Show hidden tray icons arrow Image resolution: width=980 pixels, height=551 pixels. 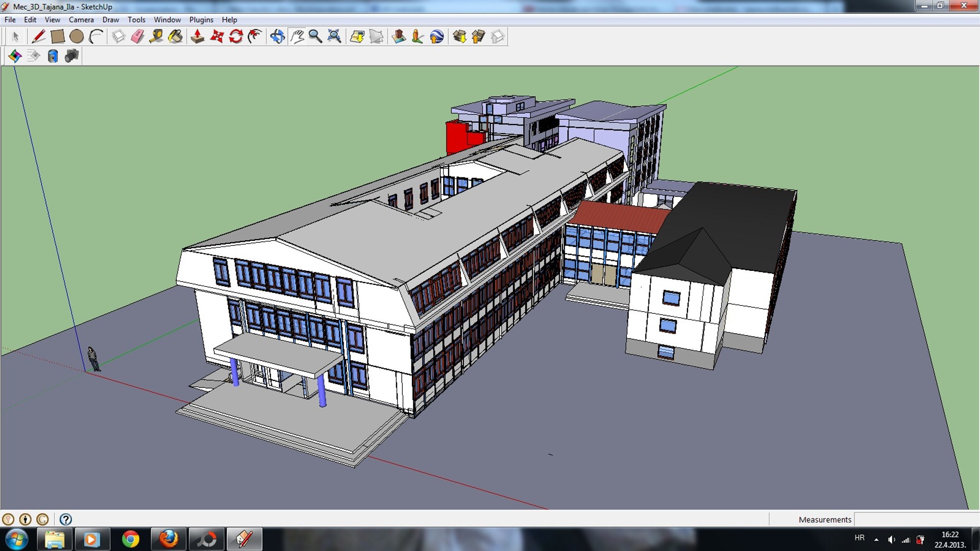[876, 540]
